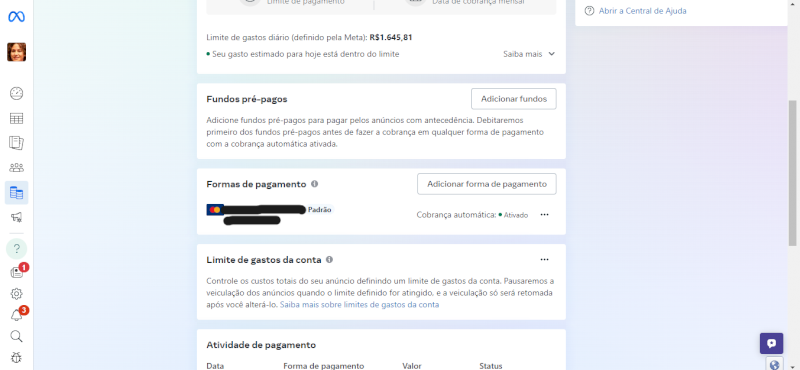Click the Meta logo icon
The width and height of the screenshot is (800, 370).
16,17
